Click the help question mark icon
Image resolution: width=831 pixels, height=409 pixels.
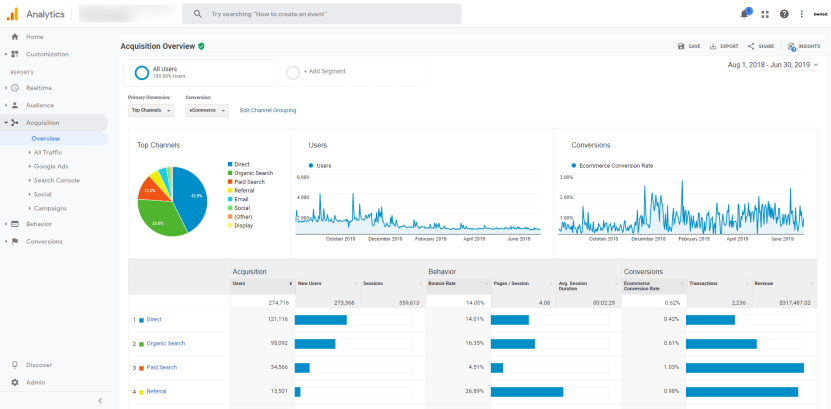[784, 14]
